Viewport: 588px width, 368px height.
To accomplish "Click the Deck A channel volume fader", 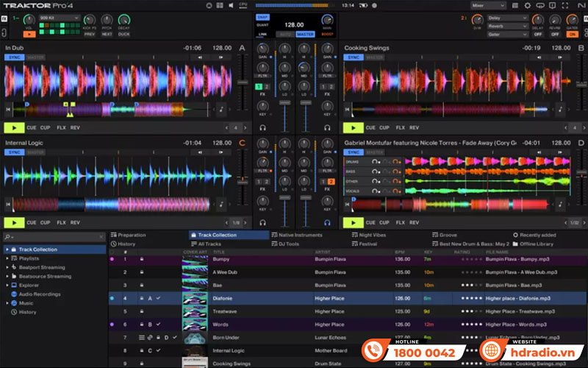I will click(x=284, y=103).
